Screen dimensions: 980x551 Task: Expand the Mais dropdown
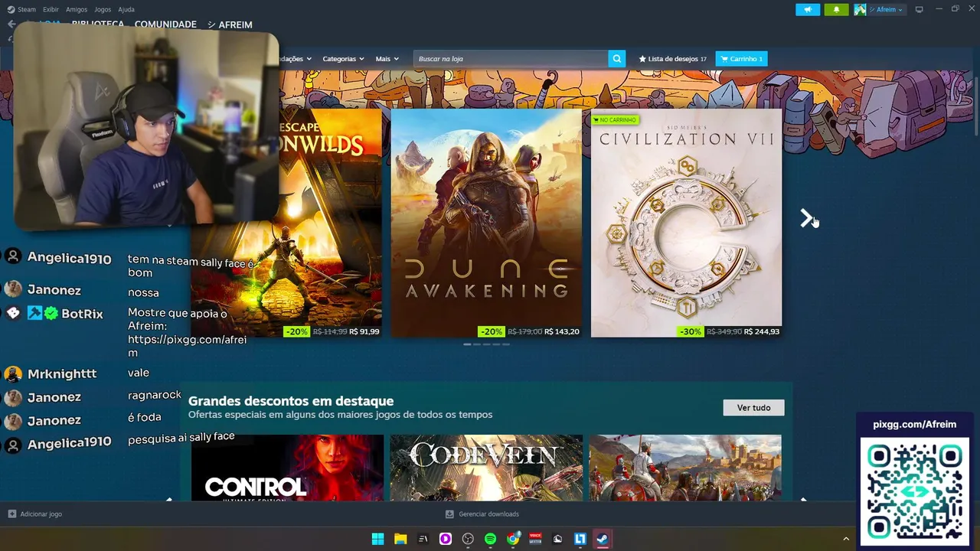387,59
